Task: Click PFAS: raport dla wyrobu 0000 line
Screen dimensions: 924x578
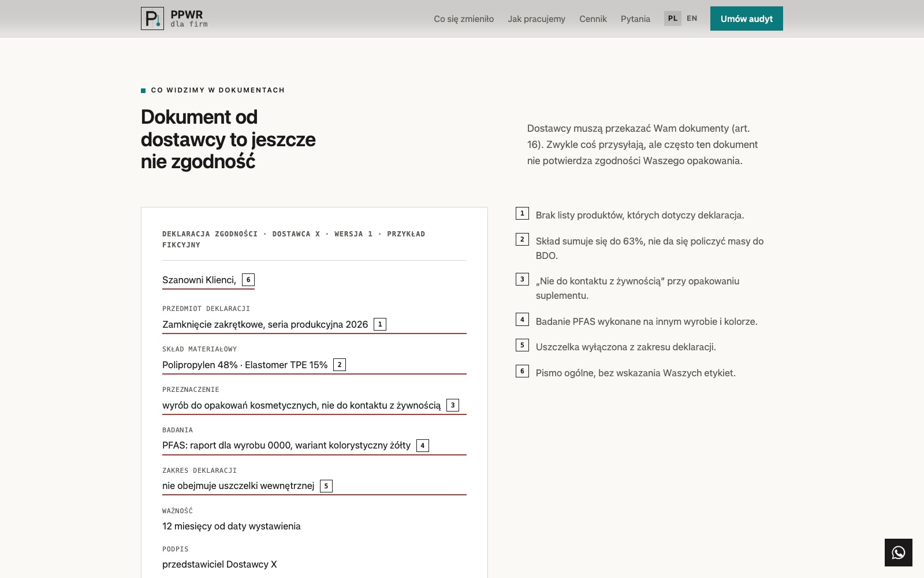Action: 286,446
